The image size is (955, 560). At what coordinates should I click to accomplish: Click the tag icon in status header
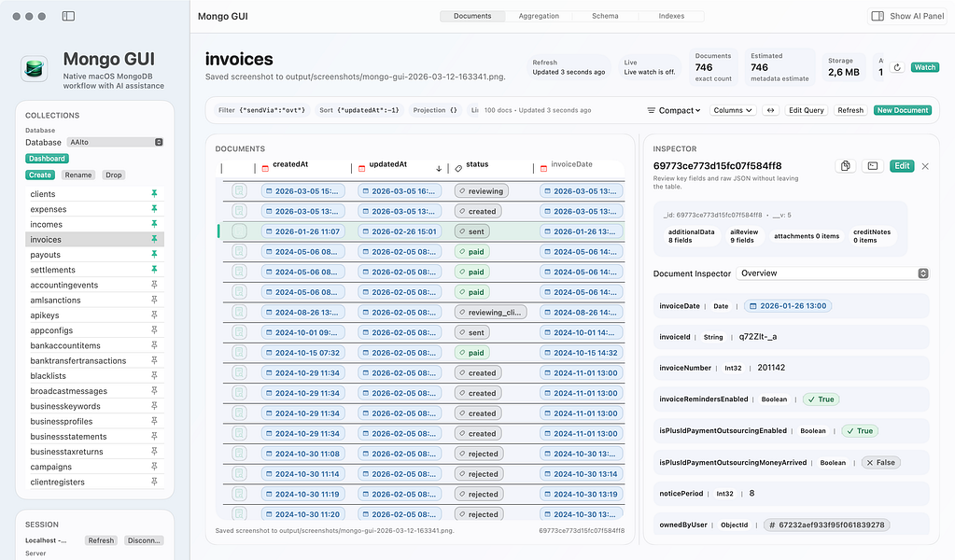[x=458, y=169]
